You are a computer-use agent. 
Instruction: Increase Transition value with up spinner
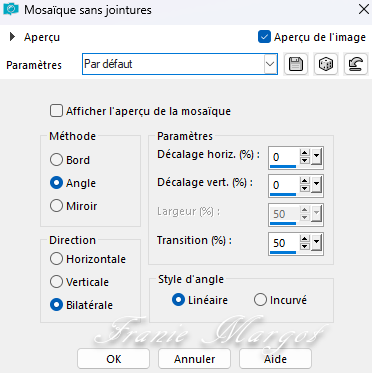coord(305,239)
